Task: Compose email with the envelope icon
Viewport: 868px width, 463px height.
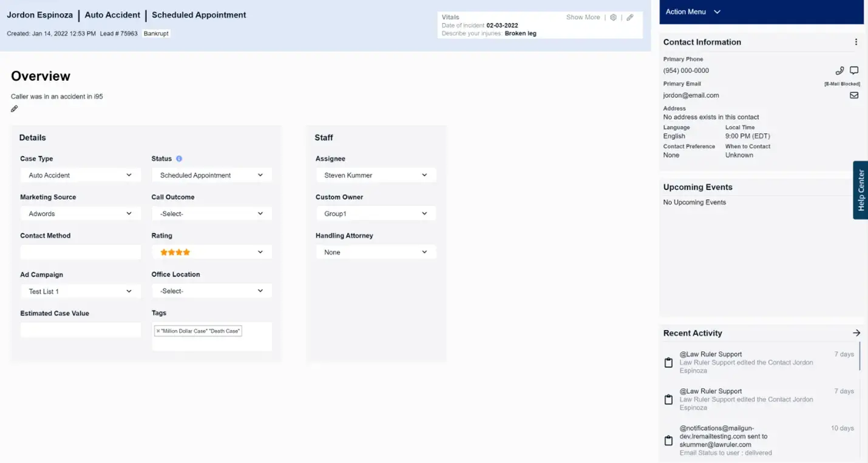Action: [854, 95]
